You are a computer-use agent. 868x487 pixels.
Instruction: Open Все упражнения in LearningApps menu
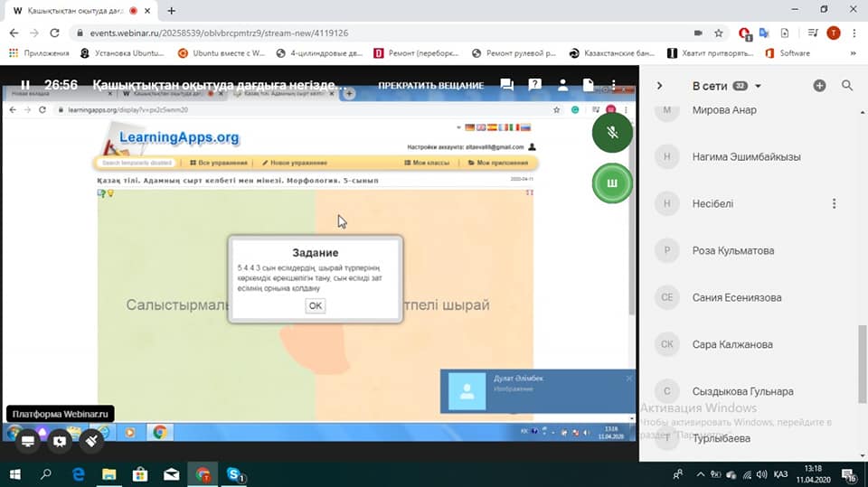[x=218, y=163]
